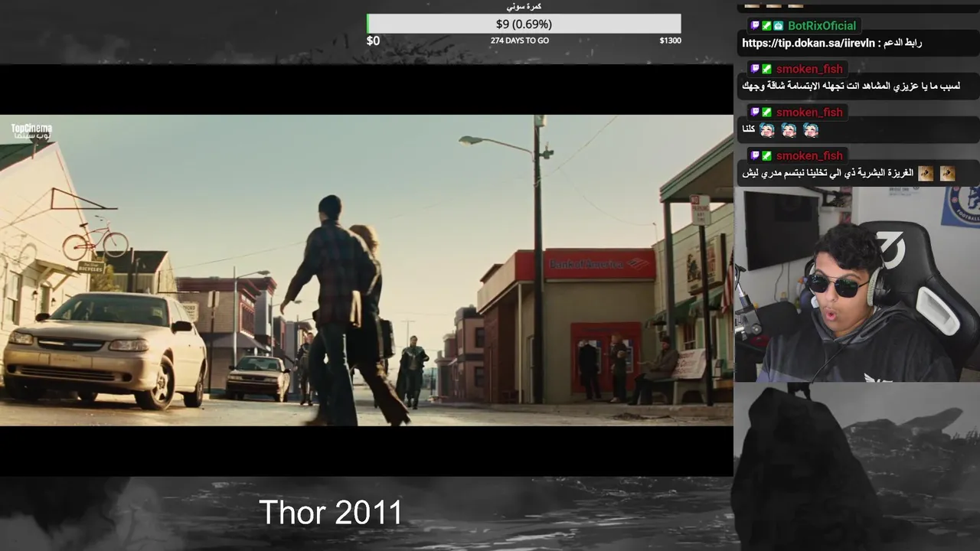Click the Twitch badge above the "لسبب ما يا عزيزي" message

pyautogui.click(x=754, y=69)
